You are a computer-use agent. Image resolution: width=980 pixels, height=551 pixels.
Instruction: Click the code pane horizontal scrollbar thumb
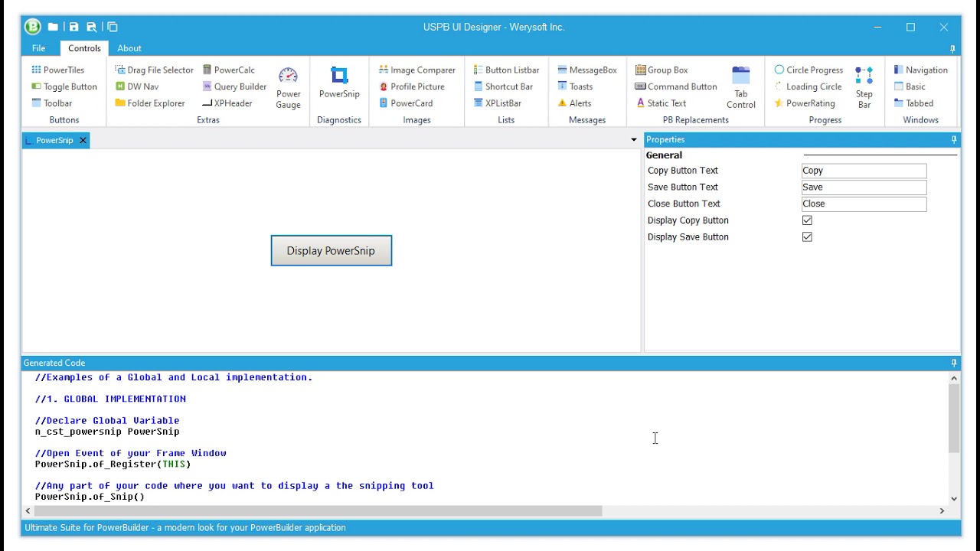[318, 510]
